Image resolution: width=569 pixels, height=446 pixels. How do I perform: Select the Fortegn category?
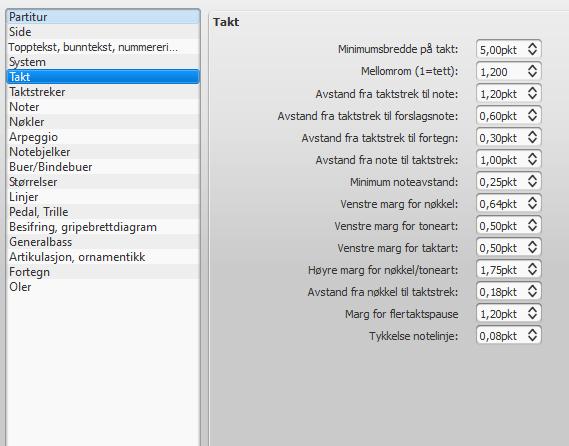point(103,272)
